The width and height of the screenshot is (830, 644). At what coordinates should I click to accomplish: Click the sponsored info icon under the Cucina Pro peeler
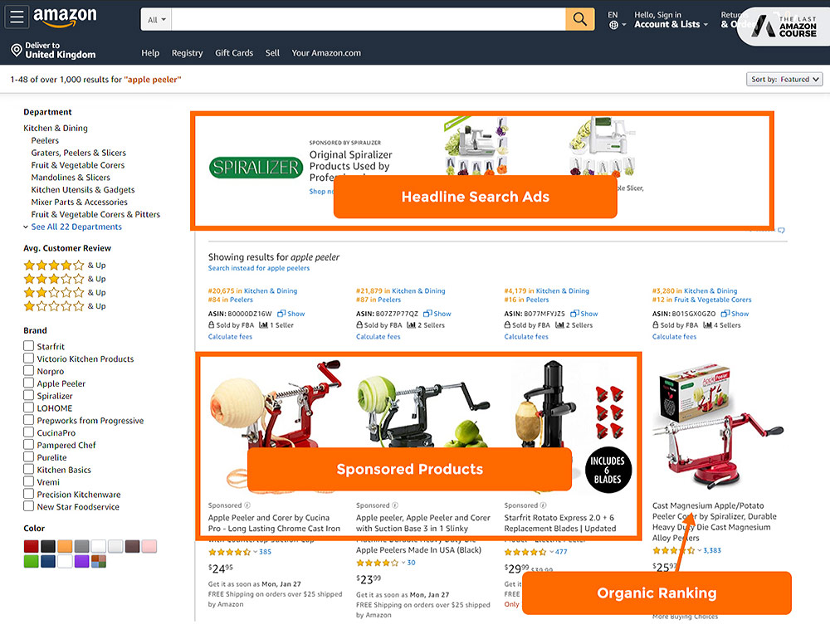[247, 505]
